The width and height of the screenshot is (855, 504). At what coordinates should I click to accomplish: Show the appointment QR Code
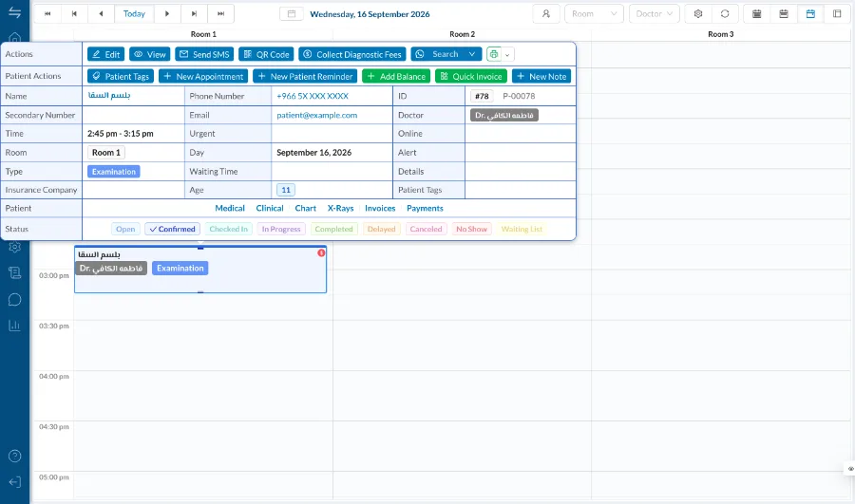266,54
